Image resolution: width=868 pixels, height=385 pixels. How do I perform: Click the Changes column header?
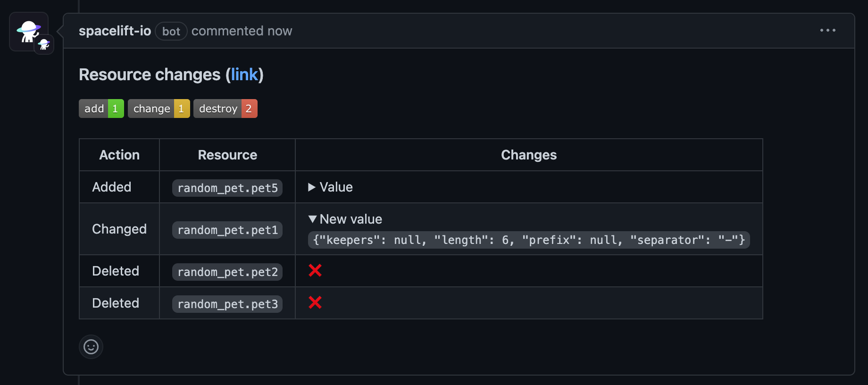click(x=529, y=155)
